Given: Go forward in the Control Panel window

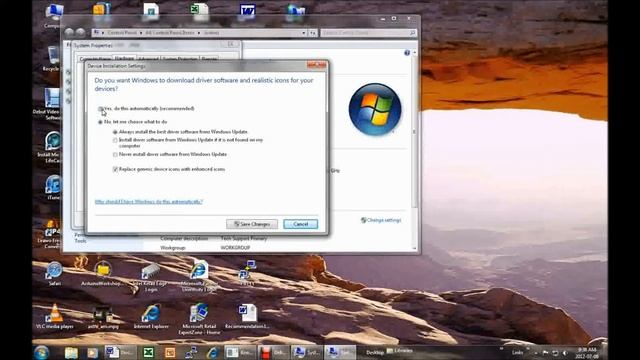Looking at the screenshot, I should (x=80, y=32).
